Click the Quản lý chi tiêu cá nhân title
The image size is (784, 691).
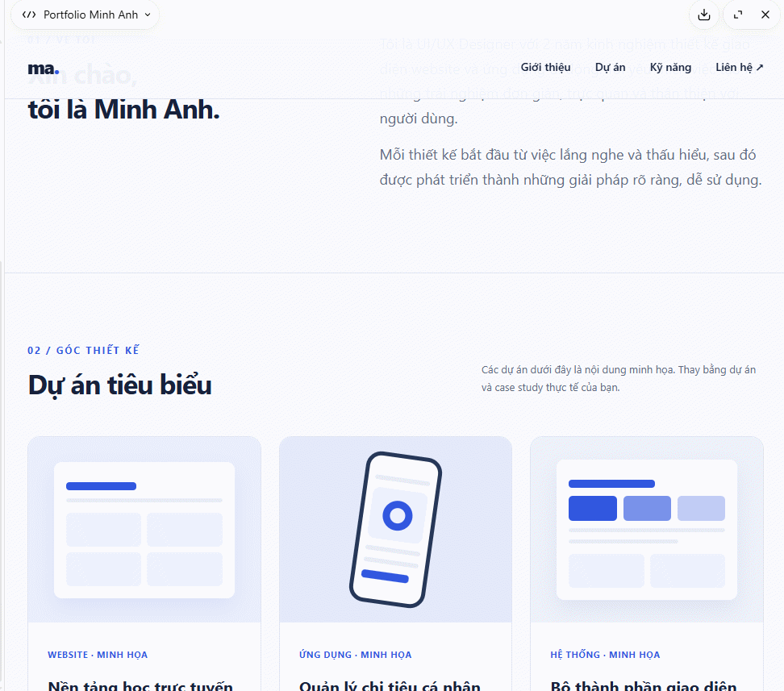tap(390, 685)
